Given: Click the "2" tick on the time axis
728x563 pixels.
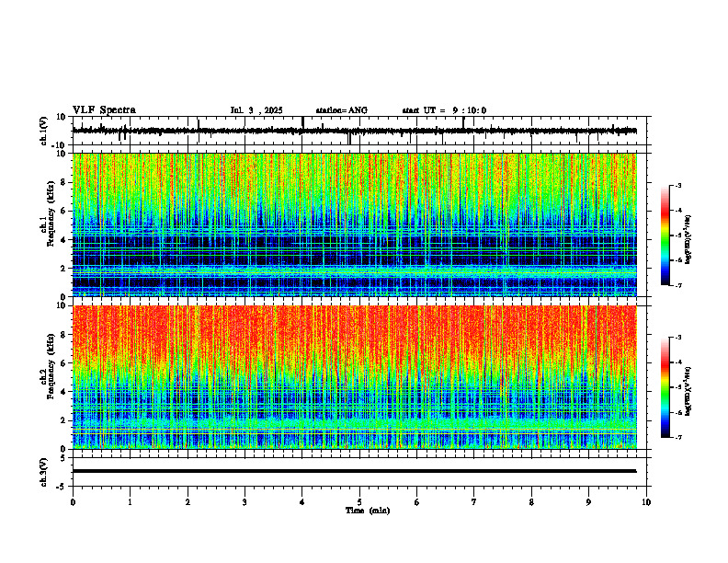Looking at the screenshot, I should click(188, 502).
